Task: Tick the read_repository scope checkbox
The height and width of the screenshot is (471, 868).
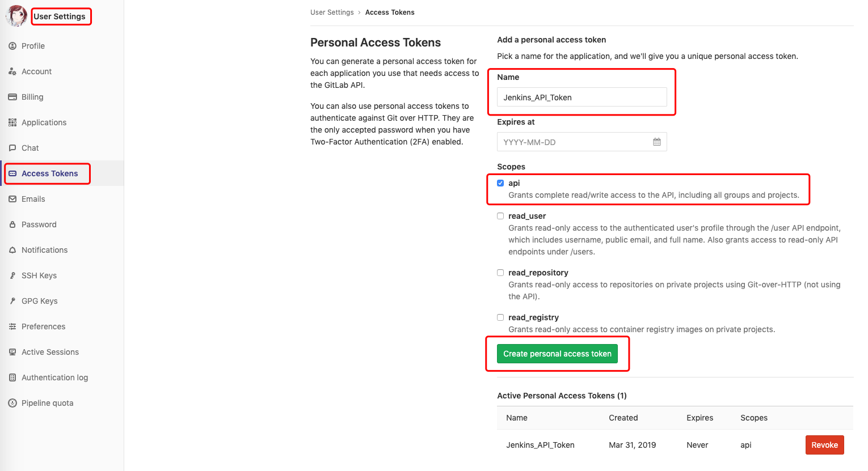Action: 500,273
